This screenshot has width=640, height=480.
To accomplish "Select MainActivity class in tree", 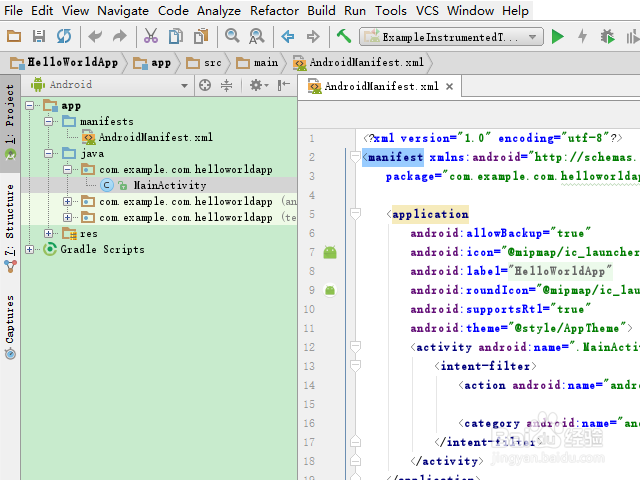I will click(170, 185).
